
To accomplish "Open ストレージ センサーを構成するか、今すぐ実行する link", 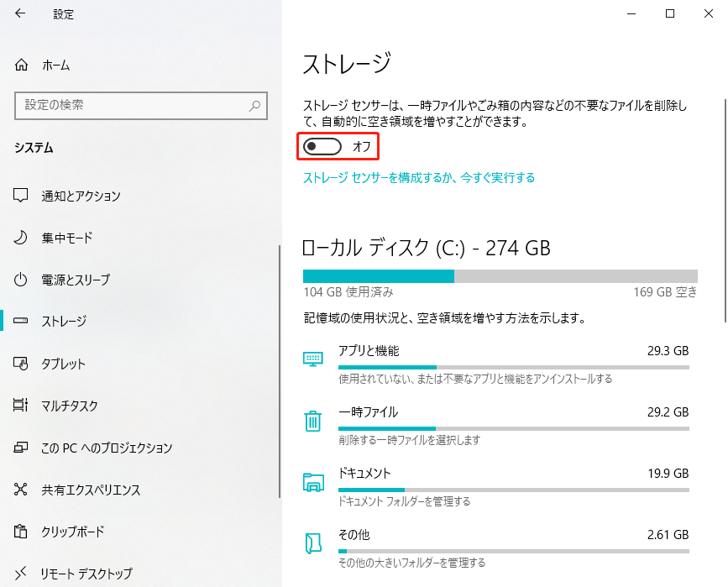I will pos(418,178).
